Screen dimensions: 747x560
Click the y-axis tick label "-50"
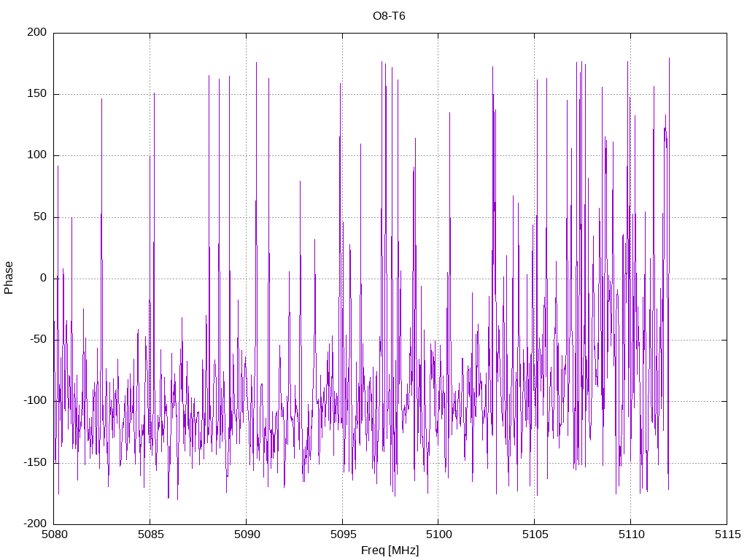point(38,340)
